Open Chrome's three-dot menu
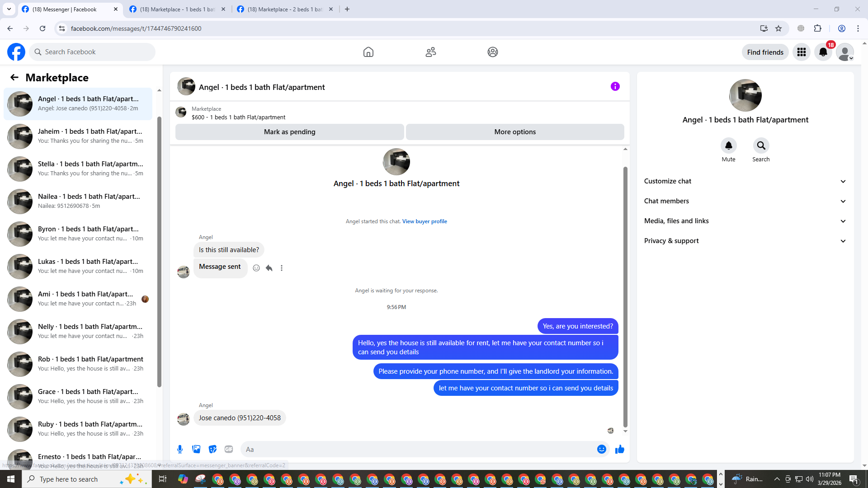868x488 pixels. click(x=858, y=28)
